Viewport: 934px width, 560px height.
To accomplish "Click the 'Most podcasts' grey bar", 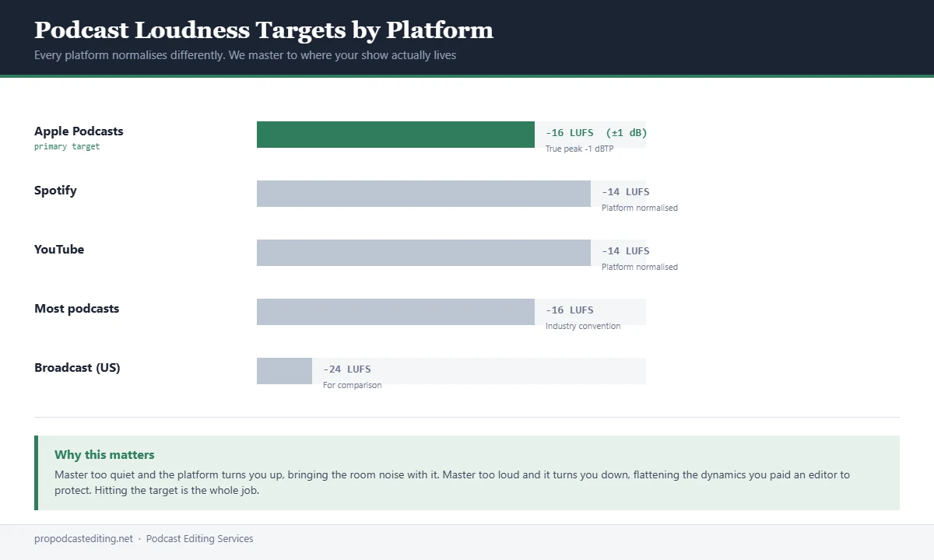I will coord(395,312).
